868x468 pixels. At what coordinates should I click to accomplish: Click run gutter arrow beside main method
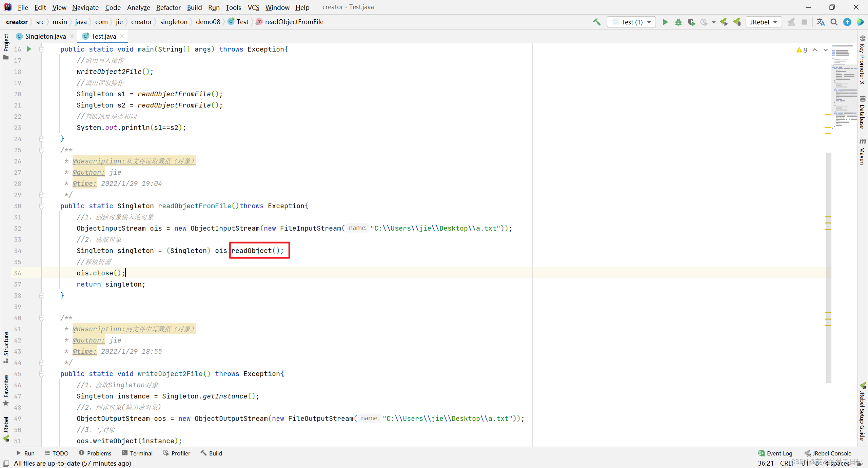tap(29, 49)
